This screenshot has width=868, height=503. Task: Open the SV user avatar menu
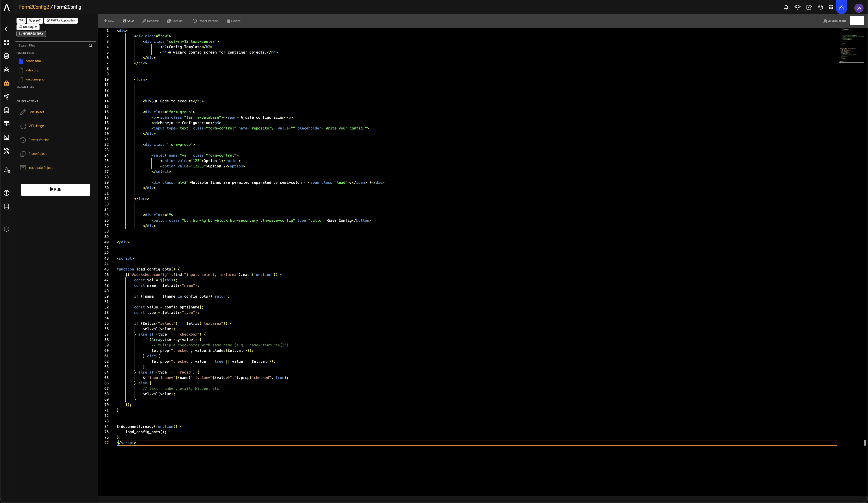point(859,8)
